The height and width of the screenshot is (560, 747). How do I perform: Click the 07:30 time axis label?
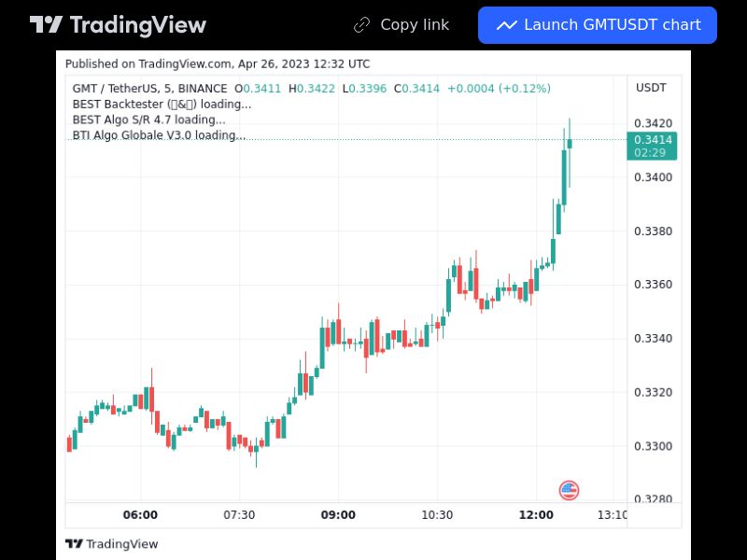pos(239,515)
